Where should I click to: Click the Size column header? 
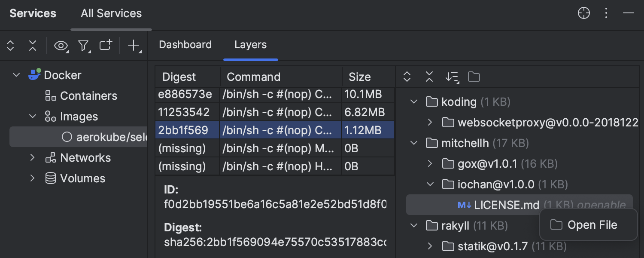[x=359, y=77]
